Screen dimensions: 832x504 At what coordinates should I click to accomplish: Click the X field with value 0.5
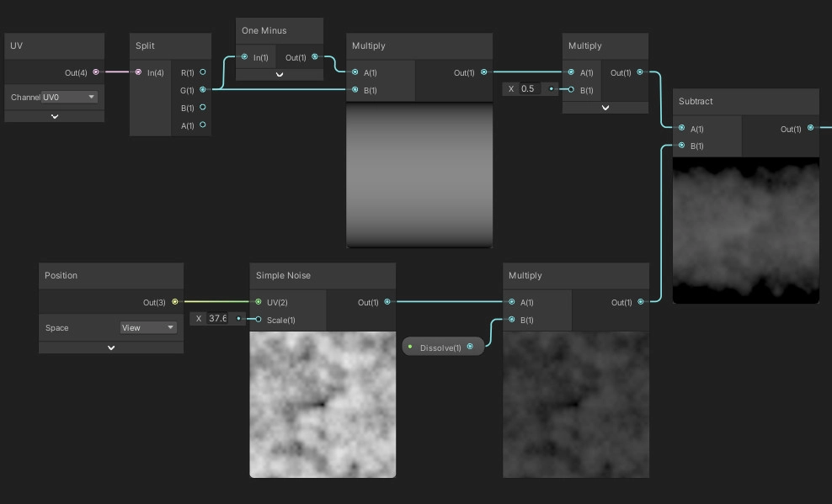(x=532, y=88)
